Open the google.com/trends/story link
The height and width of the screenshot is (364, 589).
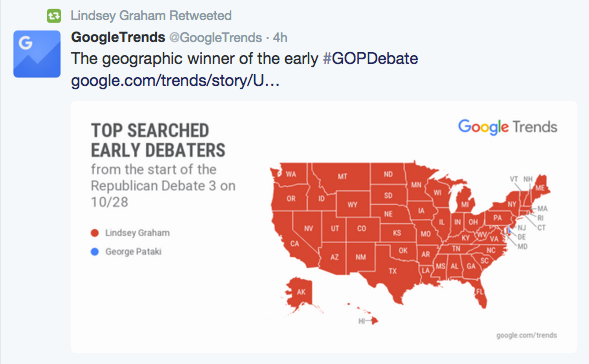tap(175, 81)
